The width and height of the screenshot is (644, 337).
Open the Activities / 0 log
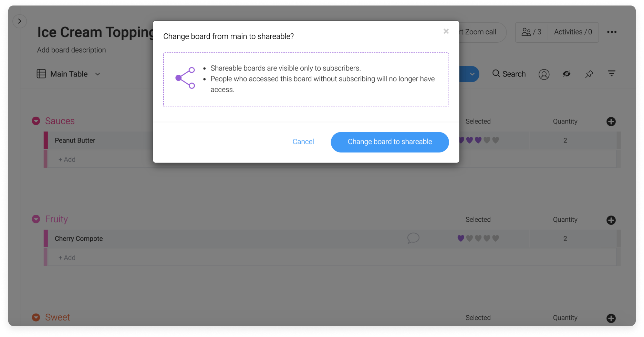point(573,32)
